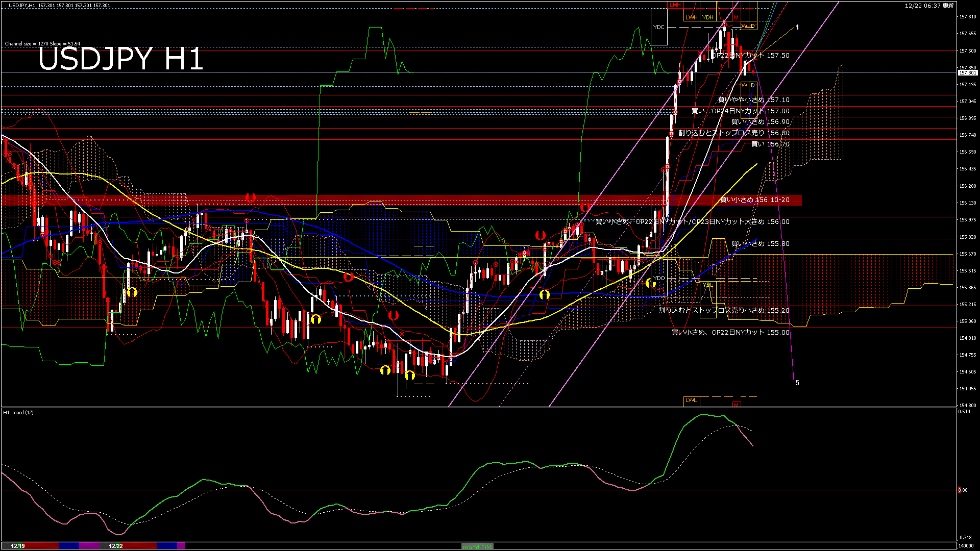
Task: Click the red LMH label at top
Action: [675, 5]
